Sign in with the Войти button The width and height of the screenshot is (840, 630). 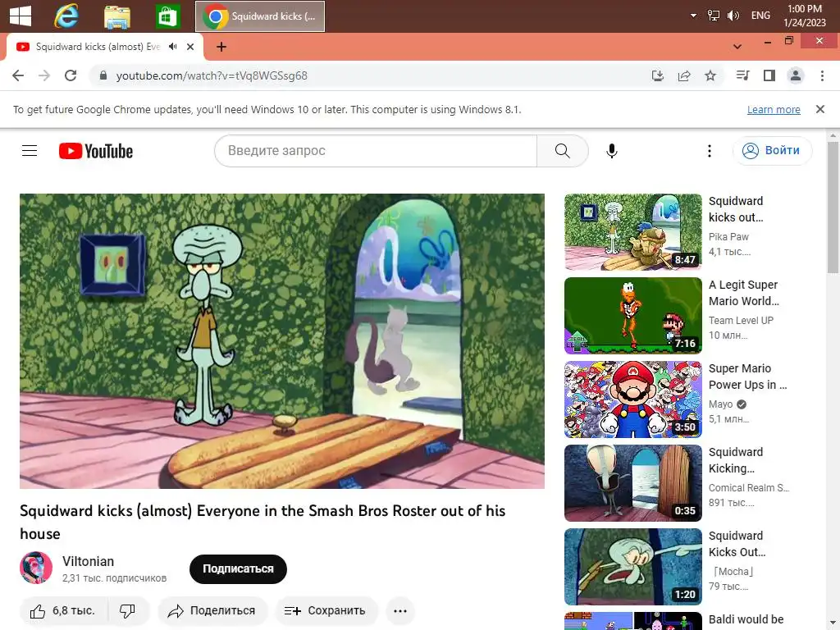point(772,151)
